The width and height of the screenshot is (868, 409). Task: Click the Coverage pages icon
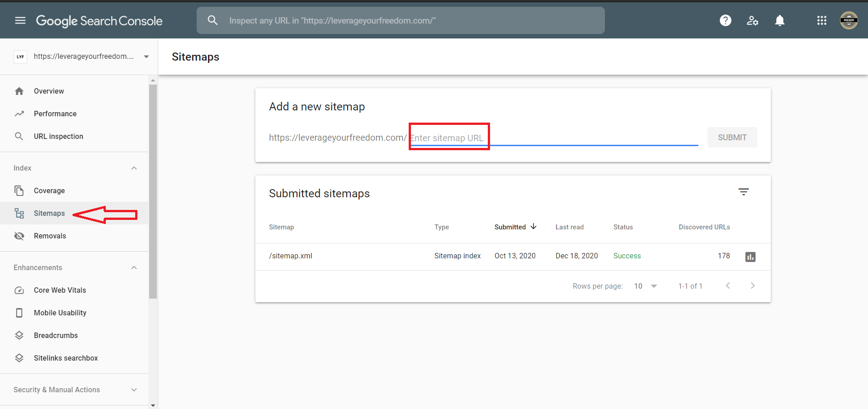[19, 190]
